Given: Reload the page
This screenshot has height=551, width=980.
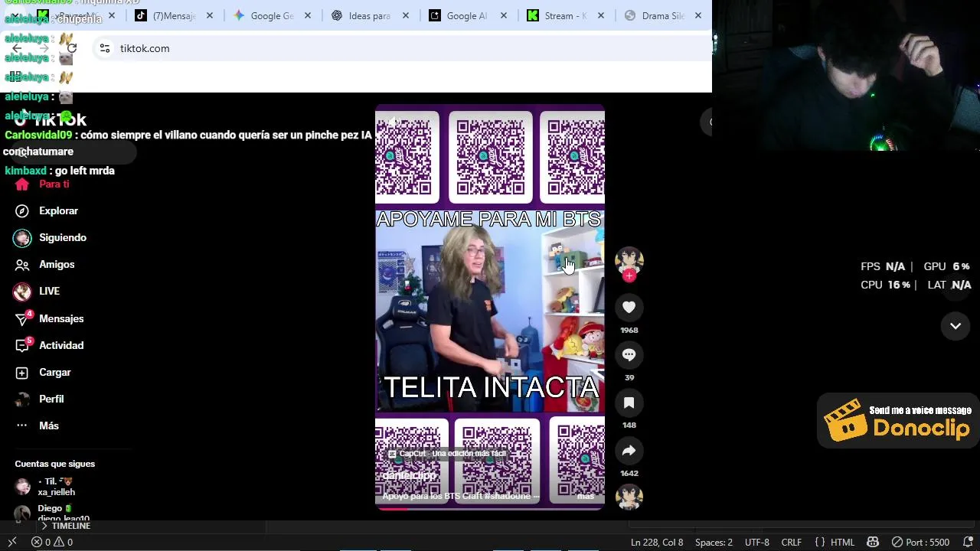Looking at the screenshot, I should pyautogui.click(x=72, y=48).
